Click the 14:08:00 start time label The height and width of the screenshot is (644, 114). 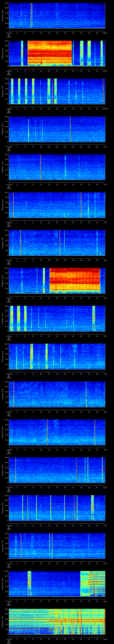[x=9, y=450]
